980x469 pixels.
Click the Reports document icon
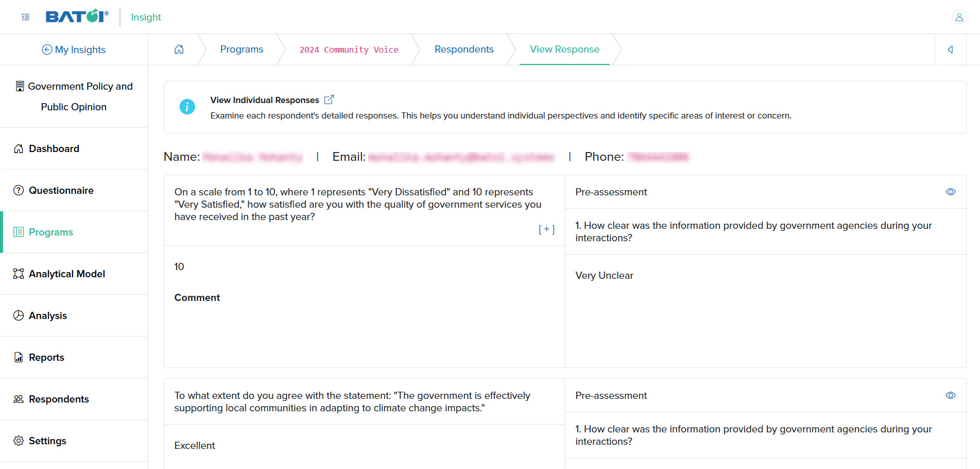pyautogui.click(x=19, y=357)
